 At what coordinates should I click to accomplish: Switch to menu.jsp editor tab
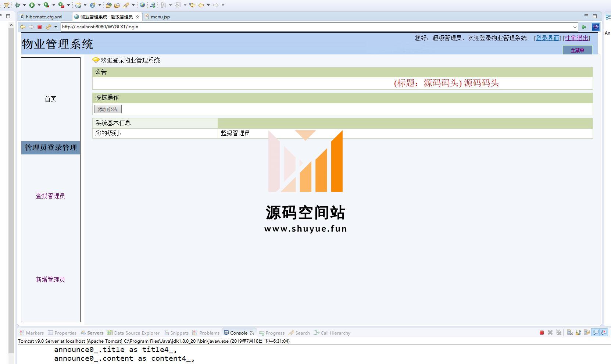point(157,17)
